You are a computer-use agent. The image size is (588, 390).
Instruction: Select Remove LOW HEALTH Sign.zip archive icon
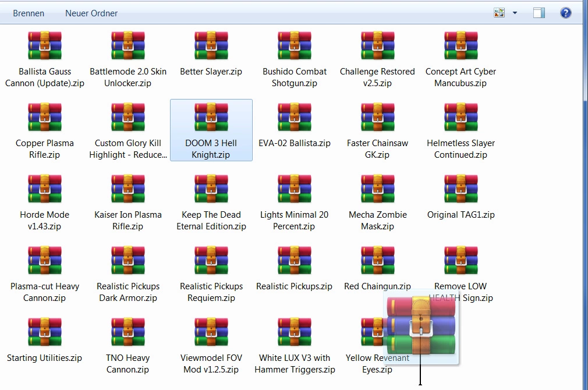tap(461, 261)
